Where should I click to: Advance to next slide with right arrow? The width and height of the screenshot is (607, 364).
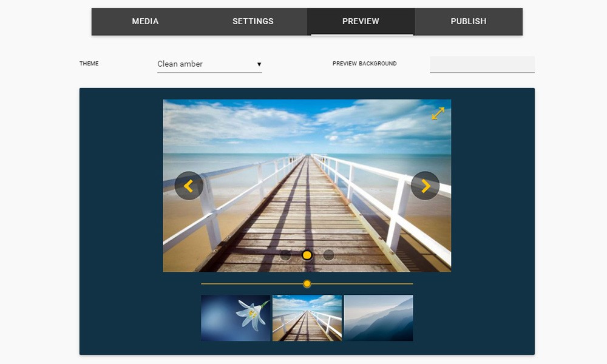tap(425, 186)
